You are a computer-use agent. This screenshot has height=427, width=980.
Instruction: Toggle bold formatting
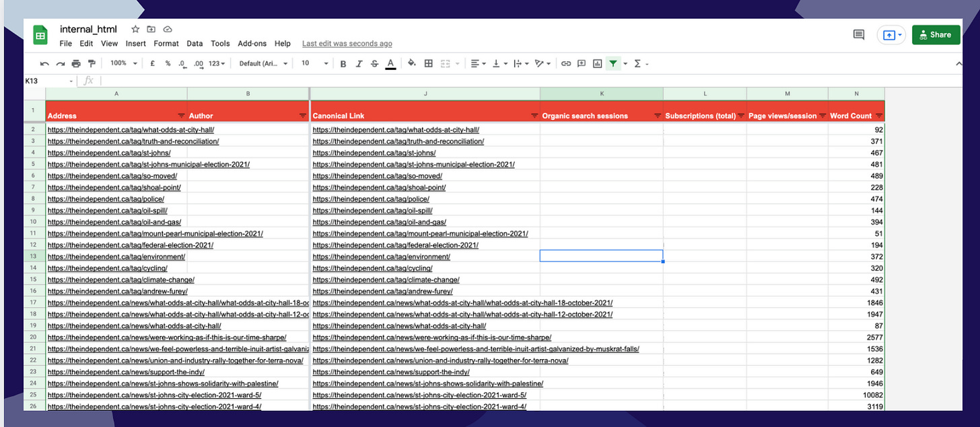pyautogui.click(x=343, y=64)
